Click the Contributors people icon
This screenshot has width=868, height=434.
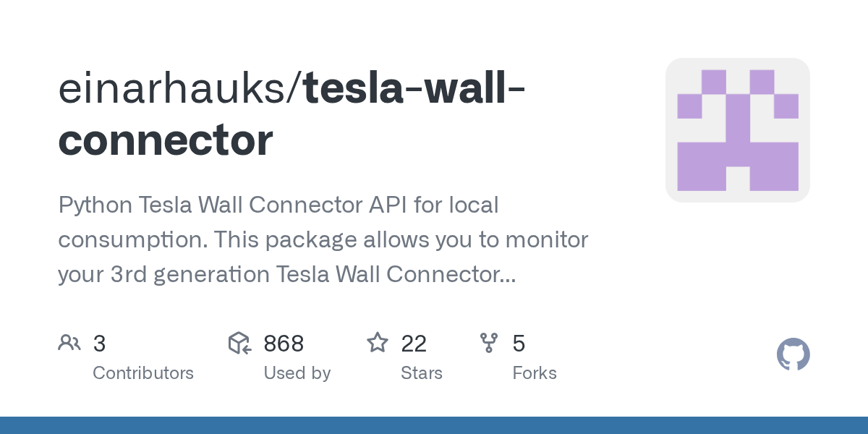[x=69, y=343]
